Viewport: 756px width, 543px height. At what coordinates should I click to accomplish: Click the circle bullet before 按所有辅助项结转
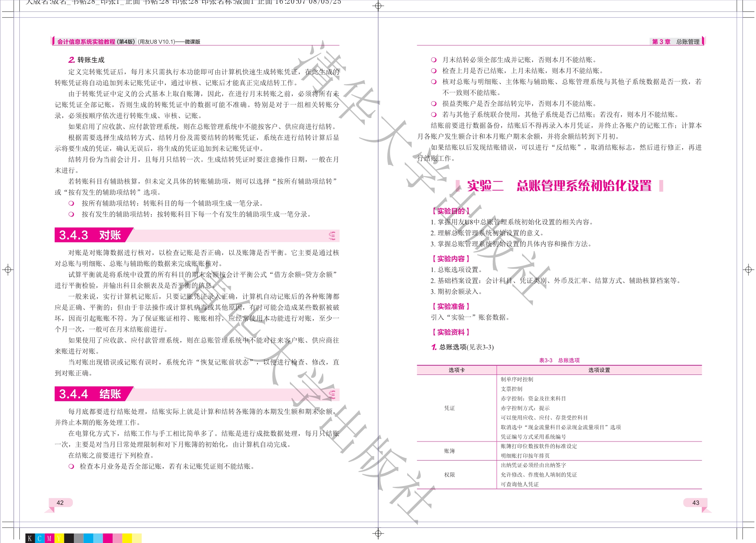click(71, 203)
